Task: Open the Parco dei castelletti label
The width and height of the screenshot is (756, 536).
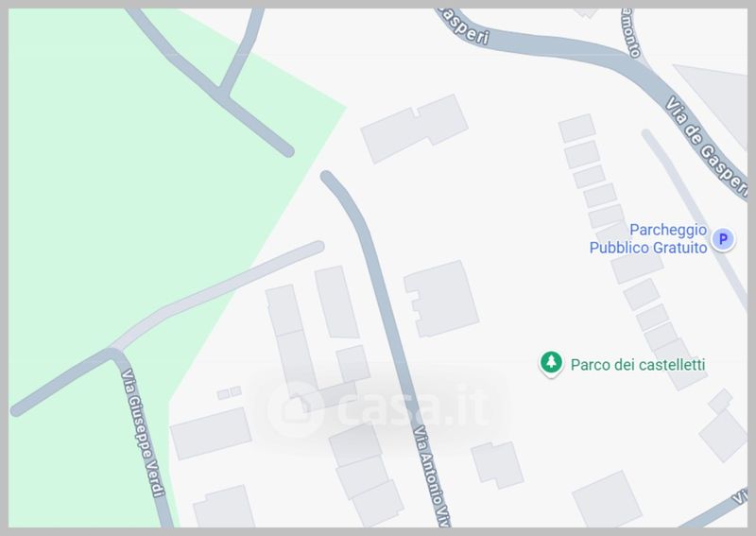Action: 637,364
